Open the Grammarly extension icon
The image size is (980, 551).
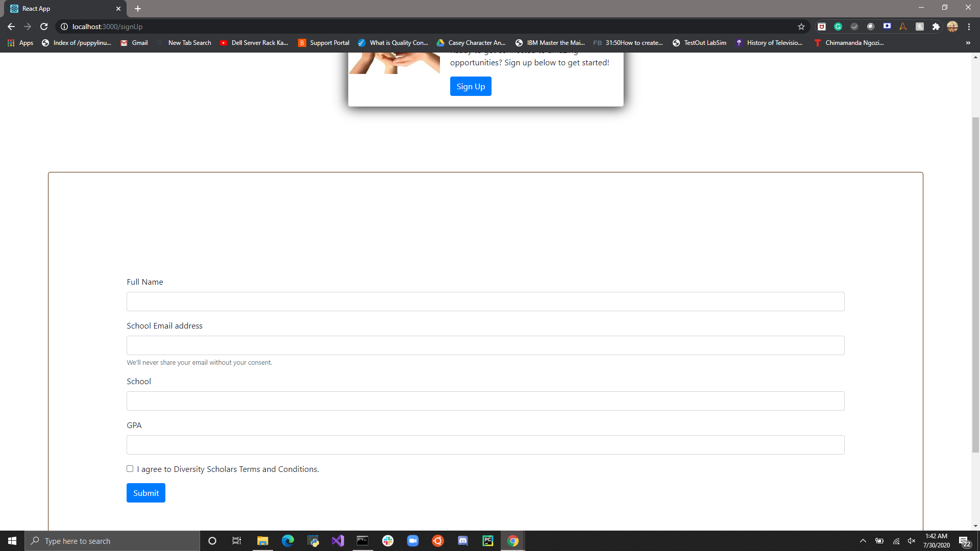point(838,27)
